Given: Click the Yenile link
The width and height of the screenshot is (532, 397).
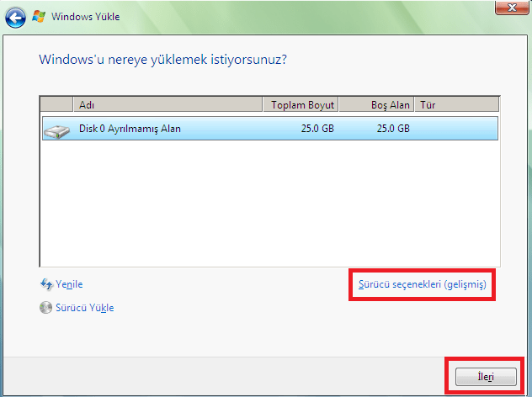Looking at the screenshot, I should pos(69,284).
